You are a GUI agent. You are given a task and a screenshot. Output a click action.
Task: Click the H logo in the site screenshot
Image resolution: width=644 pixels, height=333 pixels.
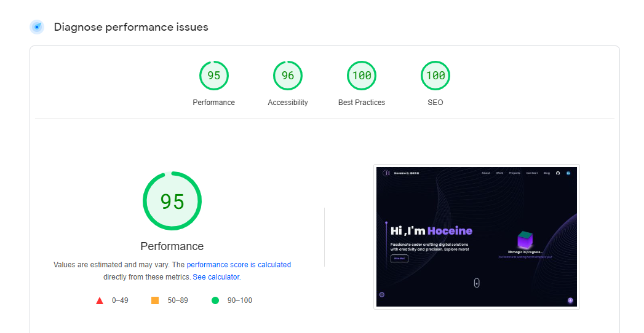click(386, 173)
